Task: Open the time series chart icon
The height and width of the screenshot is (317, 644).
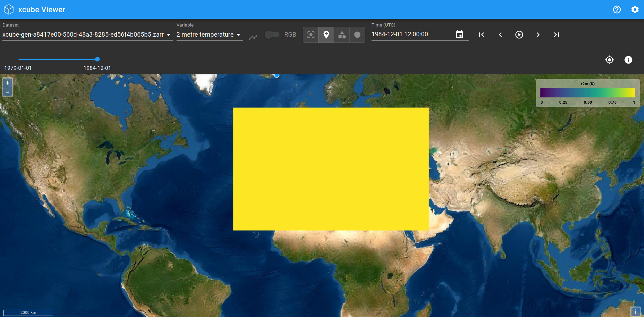Action: click(x=253, y=37)
